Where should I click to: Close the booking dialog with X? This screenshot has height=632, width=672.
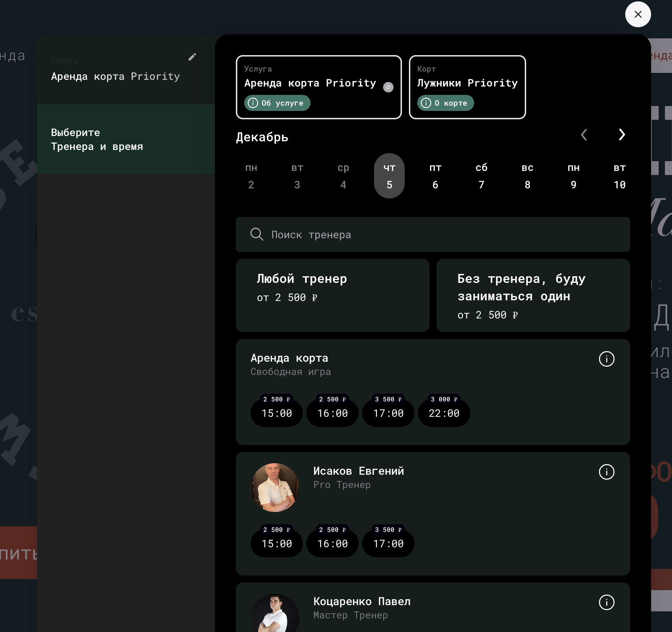click(x=638, y=14)
